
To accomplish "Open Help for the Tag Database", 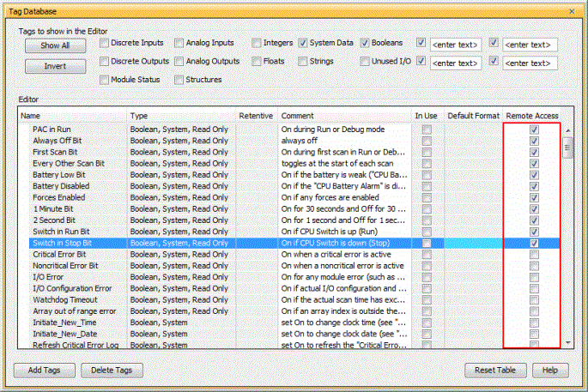I will [x=550, y=370].
